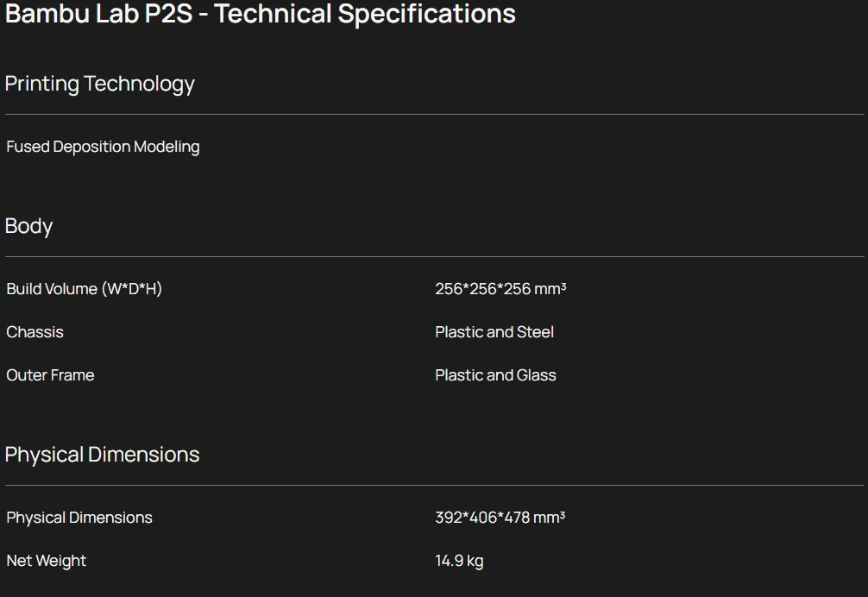Click the Outer Frame row label
868x597 pixels.
click(x=50, y=375)
